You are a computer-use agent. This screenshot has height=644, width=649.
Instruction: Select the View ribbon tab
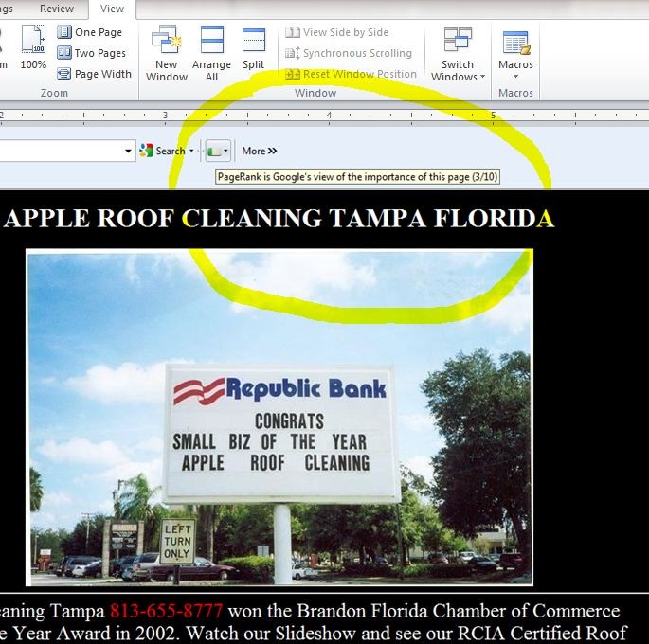(112, 9)
